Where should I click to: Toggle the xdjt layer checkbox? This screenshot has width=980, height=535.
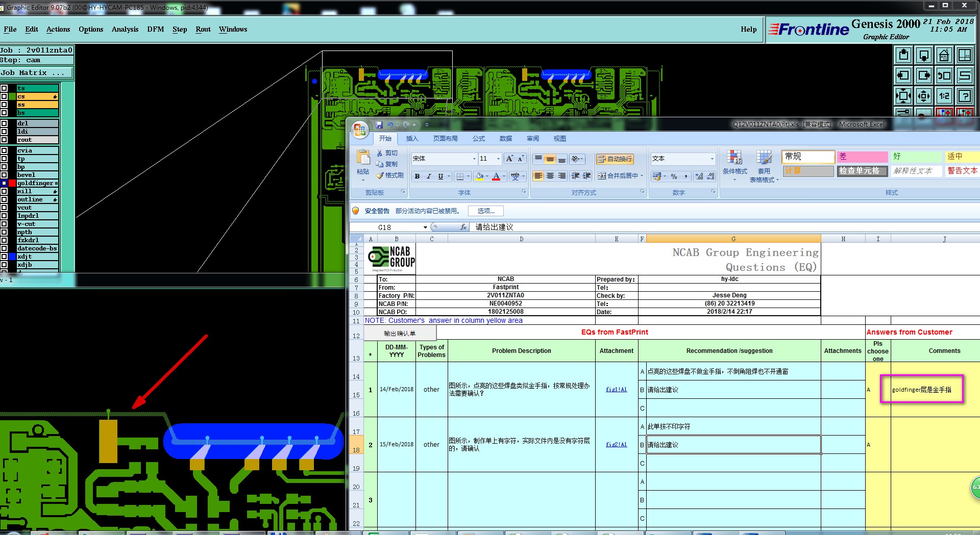tap(4, 257)
